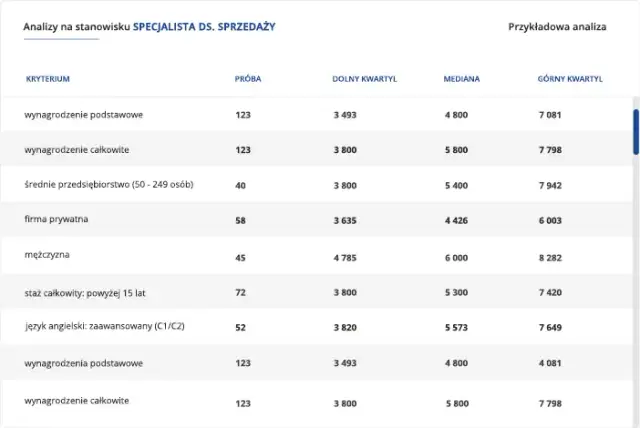
Task: Click the mężczyzna criterion row
Action: pyautogui.click(x=46, y=256)
